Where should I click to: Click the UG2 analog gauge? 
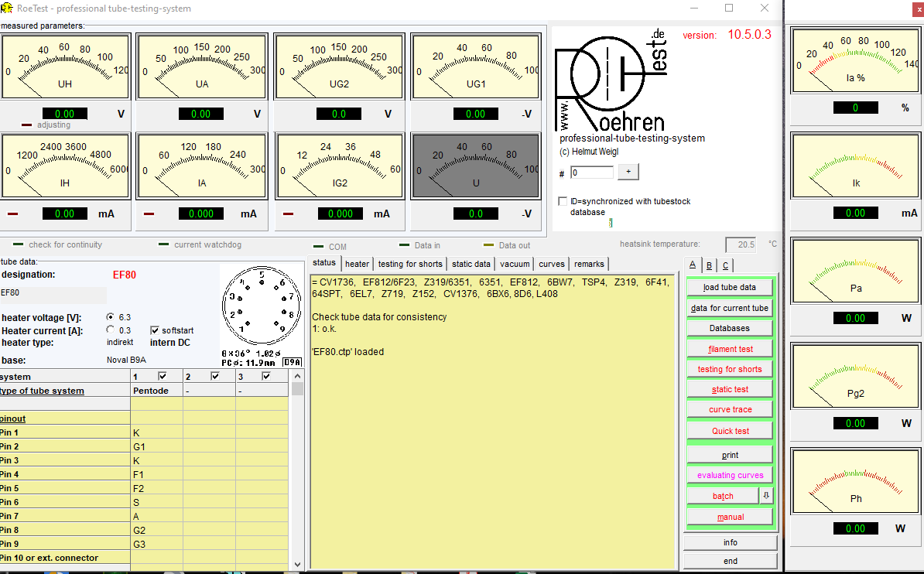[339, 66]
